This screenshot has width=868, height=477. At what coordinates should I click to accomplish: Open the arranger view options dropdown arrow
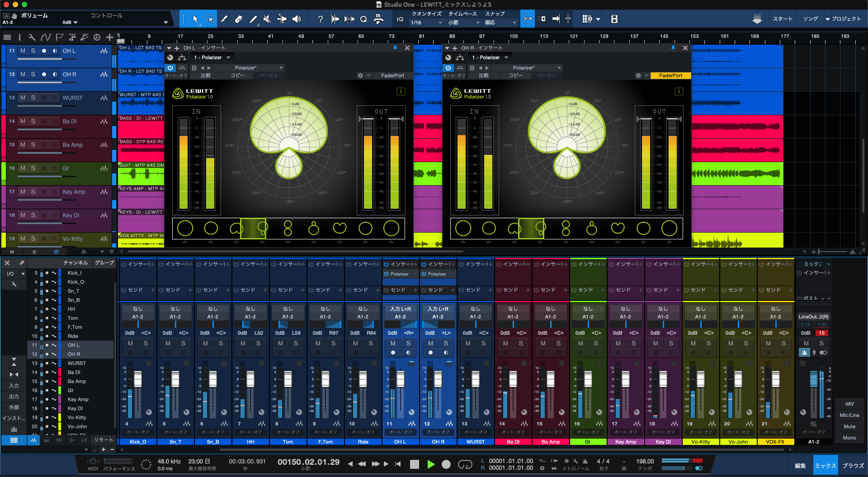(x=598, y=19)
